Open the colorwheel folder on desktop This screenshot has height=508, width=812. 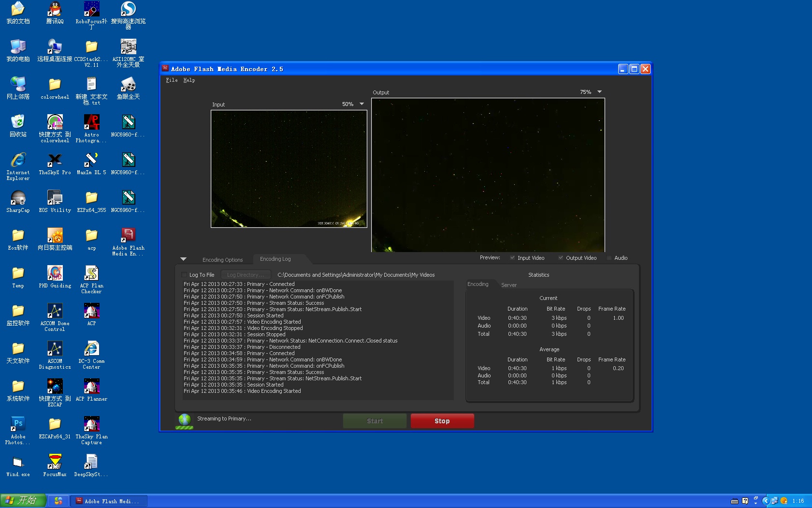point(55,88)
